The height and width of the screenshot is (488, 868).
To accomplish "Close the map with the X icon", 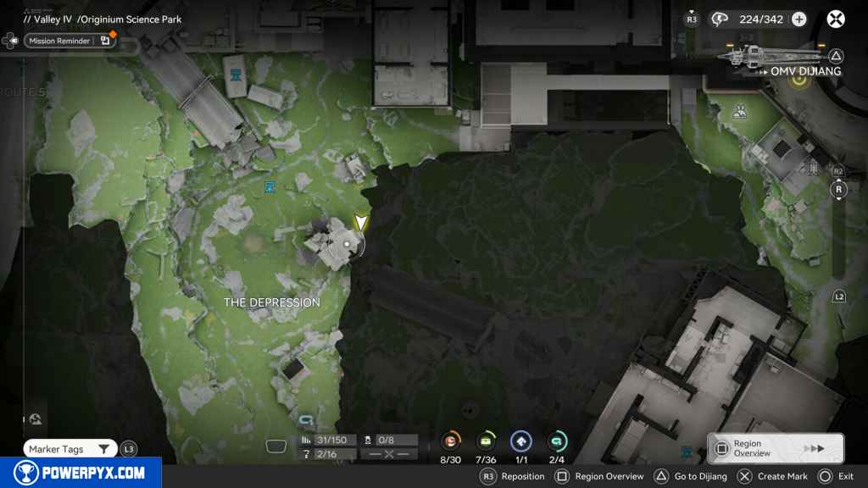I will click(x=836, y=19).
